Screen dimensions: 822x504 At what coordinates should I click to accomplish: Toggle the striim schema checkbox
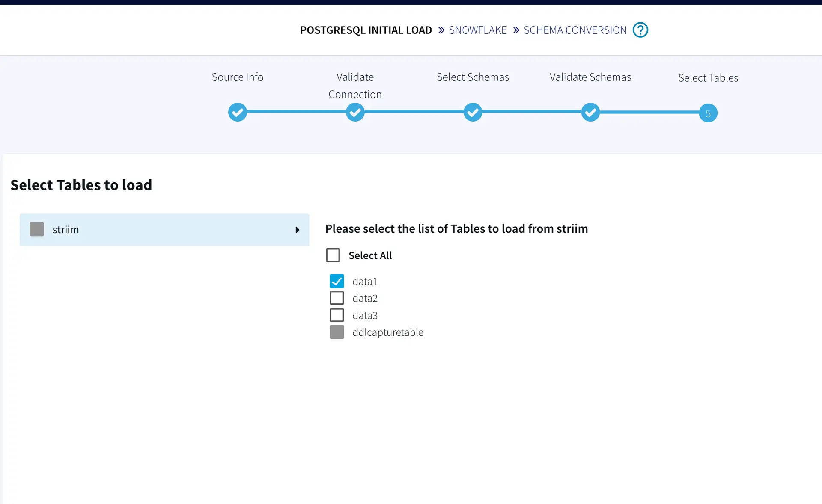coord(37,229)
